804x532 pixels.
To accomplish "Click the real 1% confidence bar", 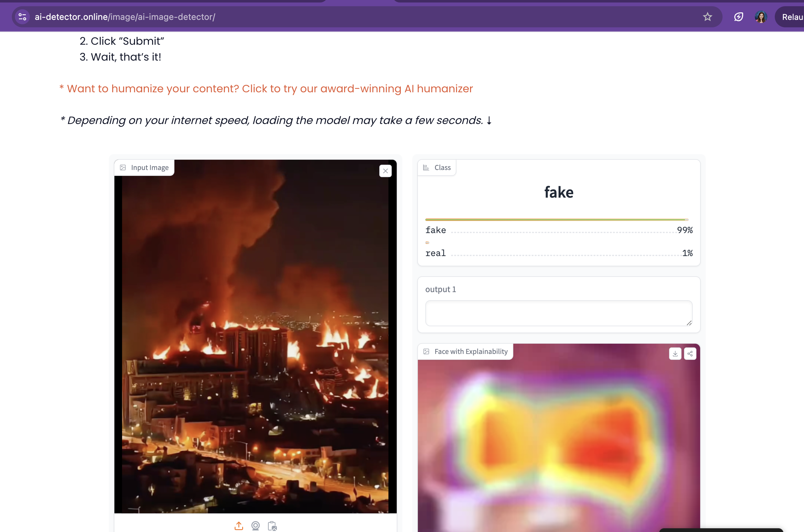I will point(427,243).
